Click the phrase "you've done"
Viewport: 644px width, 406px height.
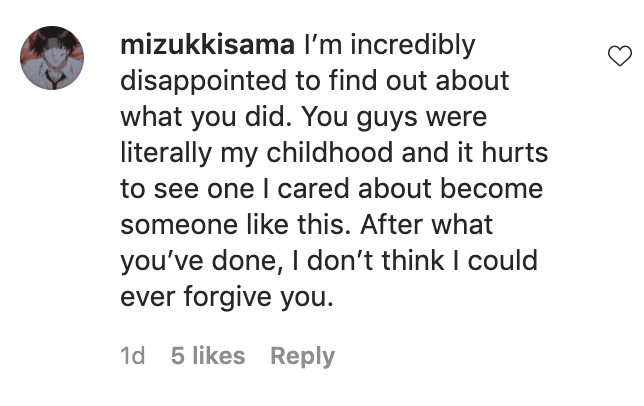(200, 260)
